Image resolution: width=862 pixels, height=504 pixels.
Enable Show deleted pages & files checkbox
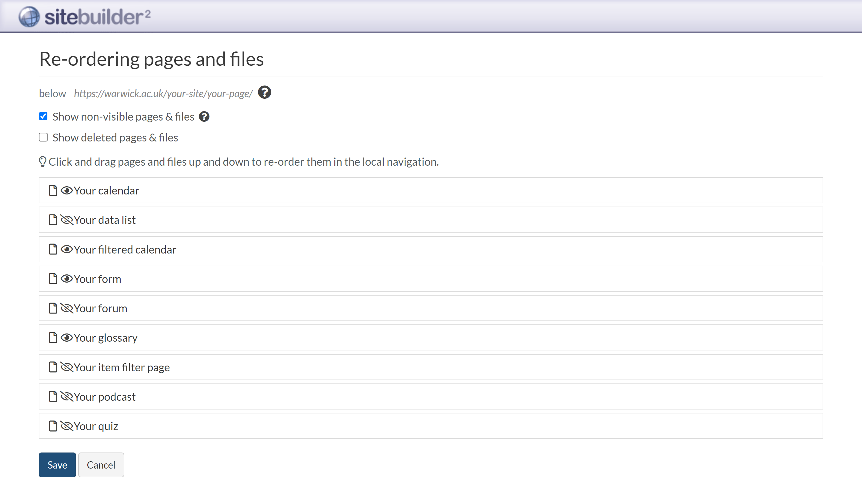[x=43, y=138]
